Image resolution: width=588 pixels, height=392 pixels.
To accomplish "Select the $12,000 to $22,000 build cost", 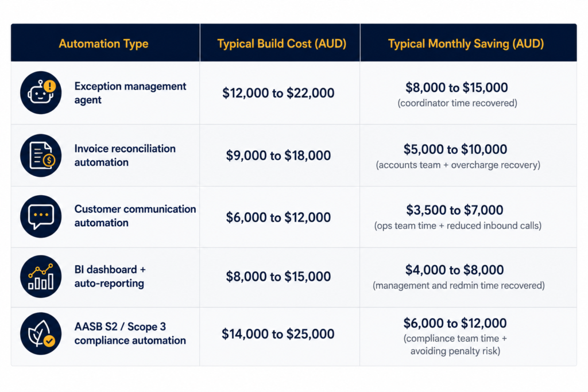I will (278, 93).
